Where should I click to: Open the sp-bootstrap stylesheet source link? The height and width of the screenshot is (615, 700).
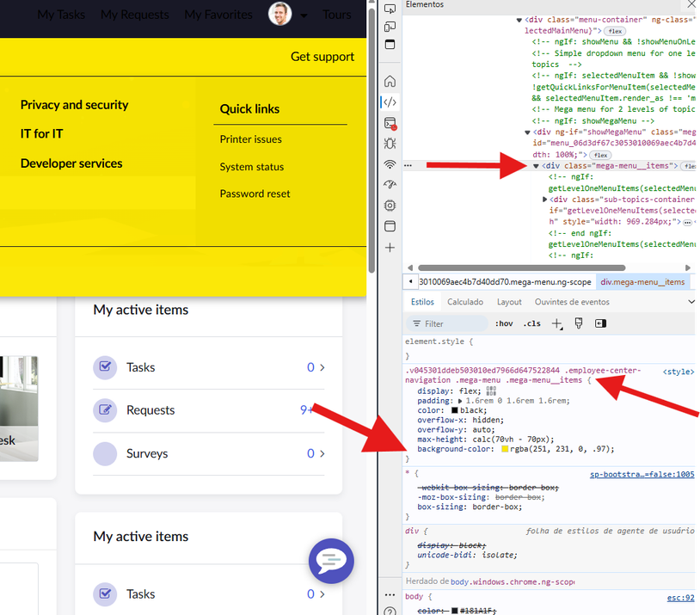coord(642,474)
